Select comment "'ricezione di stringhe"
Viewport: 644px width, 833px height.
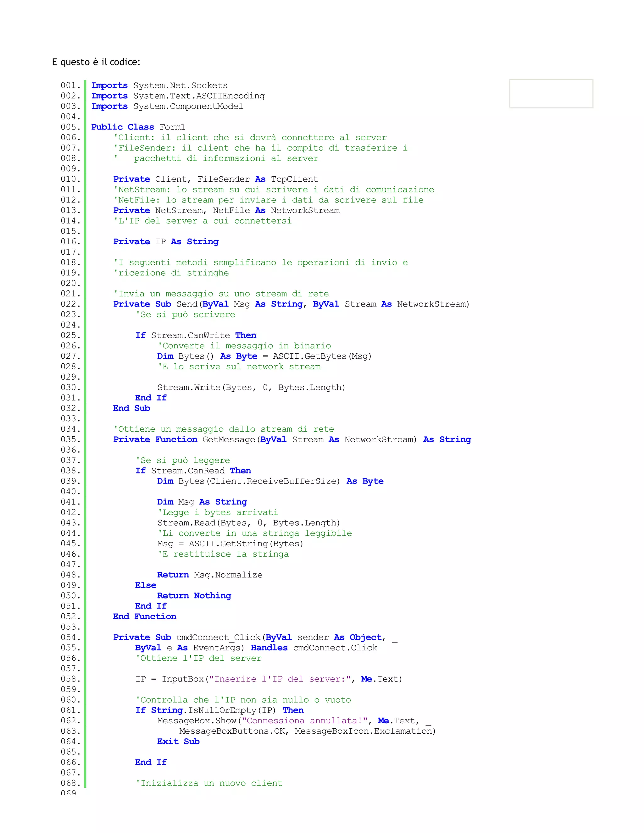pos(171,273)
